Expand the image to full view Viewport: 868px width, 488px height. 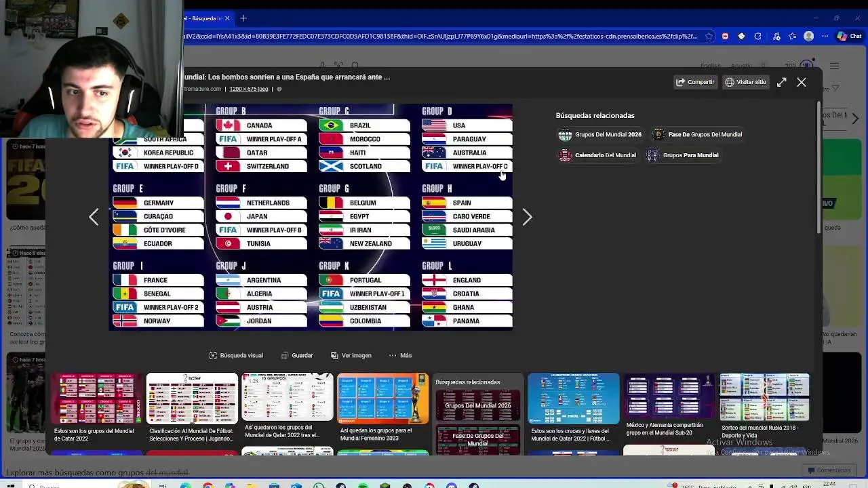tap(782, 82)
